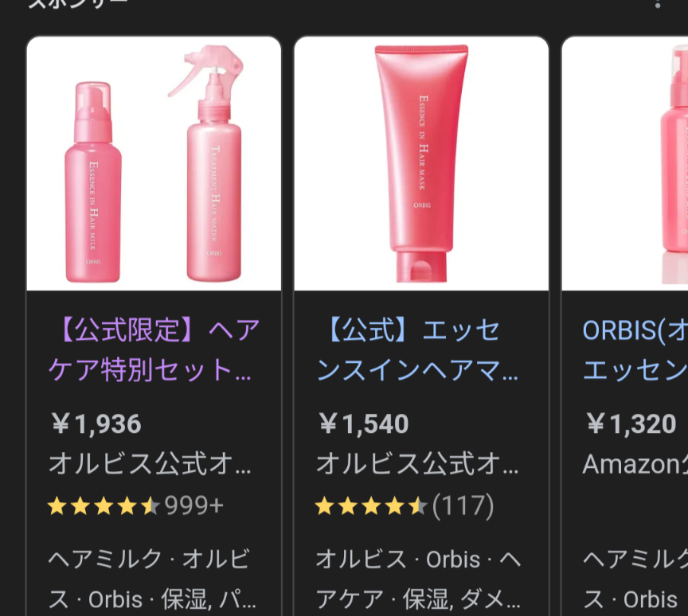This screenshot has height=616, width=688.
Task: Open the Essence in Hair Mask tube image
Action: point(421,163)
